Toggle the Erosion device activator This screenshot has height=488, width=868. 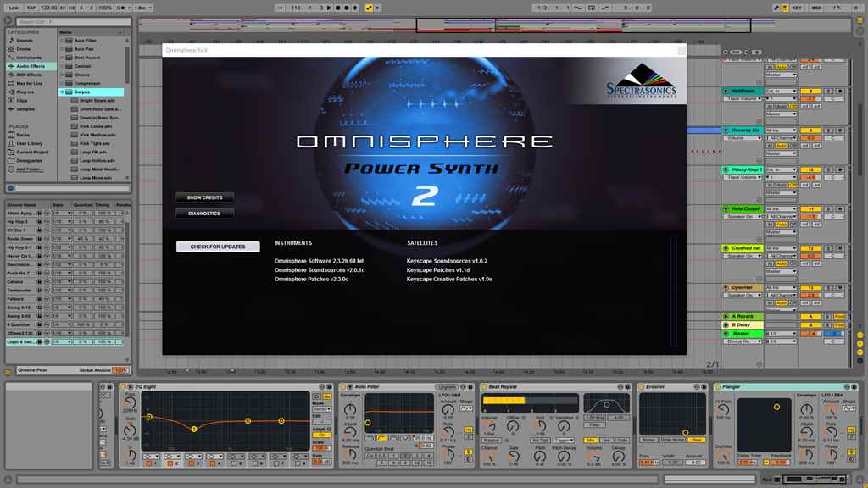coord(641,386)
